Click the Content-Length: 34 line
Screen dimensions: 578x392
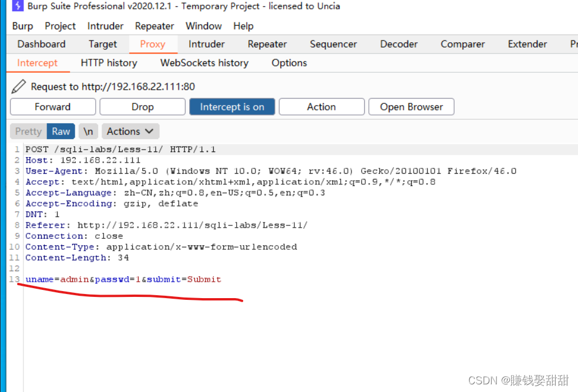(77, 258)
